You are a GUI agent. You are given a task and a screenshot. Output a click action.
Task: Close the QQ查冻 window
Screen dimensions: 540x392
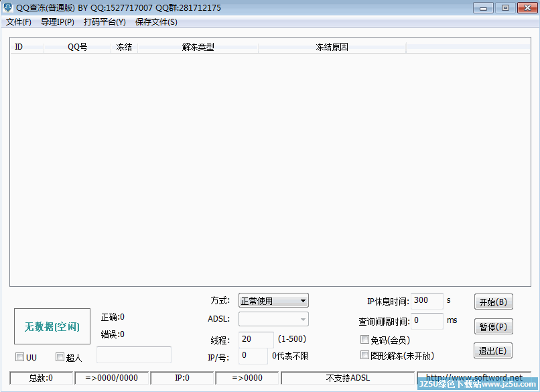point(527,7)
